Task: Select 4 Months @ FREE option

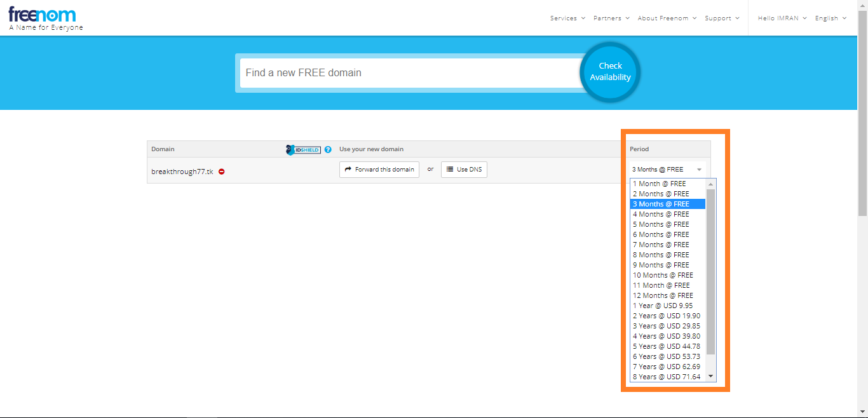Action: click(668, 214)
